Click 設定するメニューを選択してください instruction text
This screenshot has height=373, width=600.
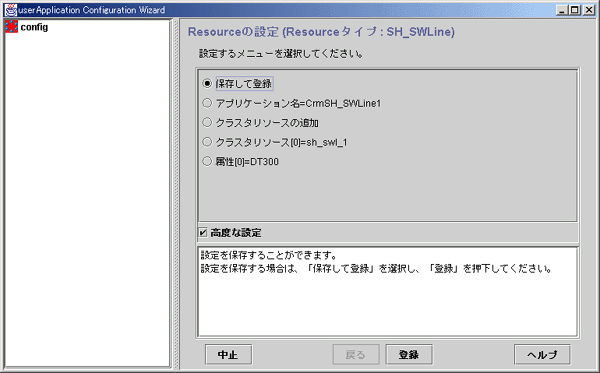pos(280,54)
